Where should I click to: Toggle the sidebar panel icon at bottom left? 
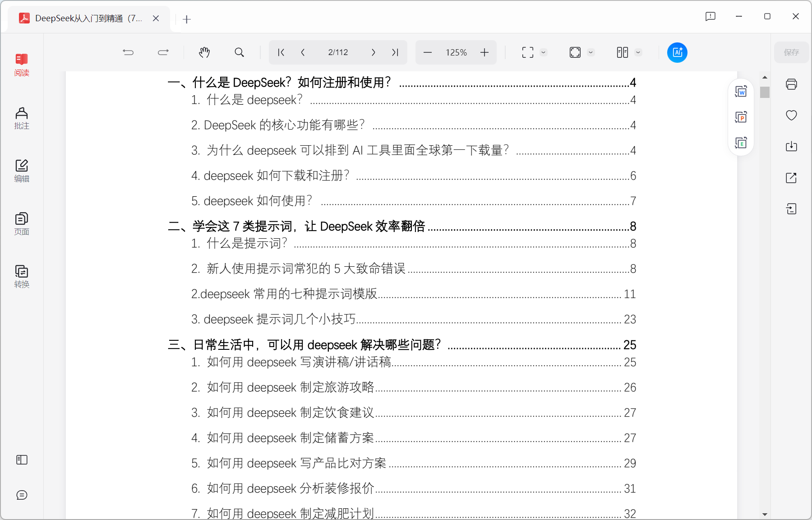coord(22,460)
